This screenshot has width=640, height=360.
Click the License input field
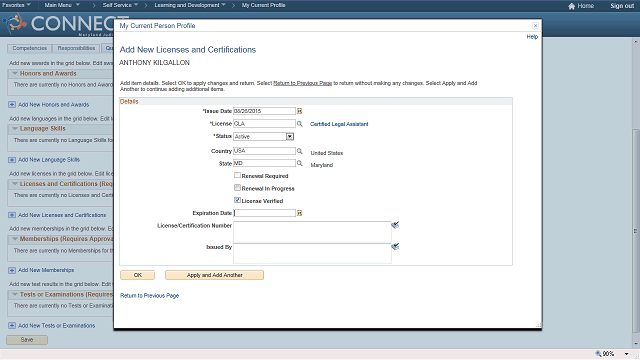click(264, 124)
